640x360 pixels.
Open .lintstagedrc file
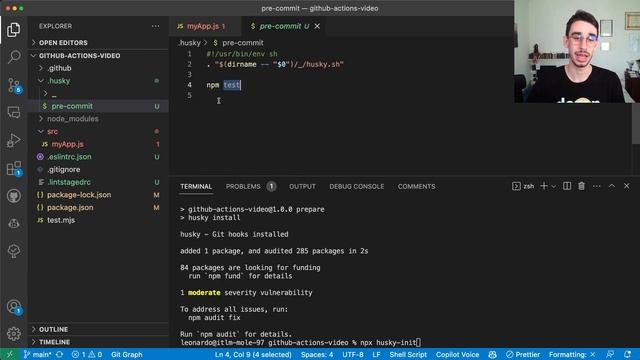(98, 182)
